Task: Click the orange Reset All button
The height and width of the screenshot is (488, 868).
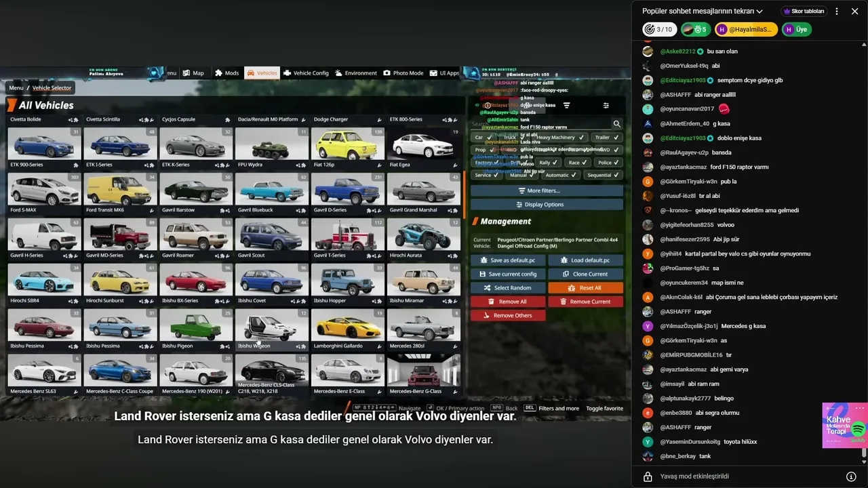Action: point(585,288)
